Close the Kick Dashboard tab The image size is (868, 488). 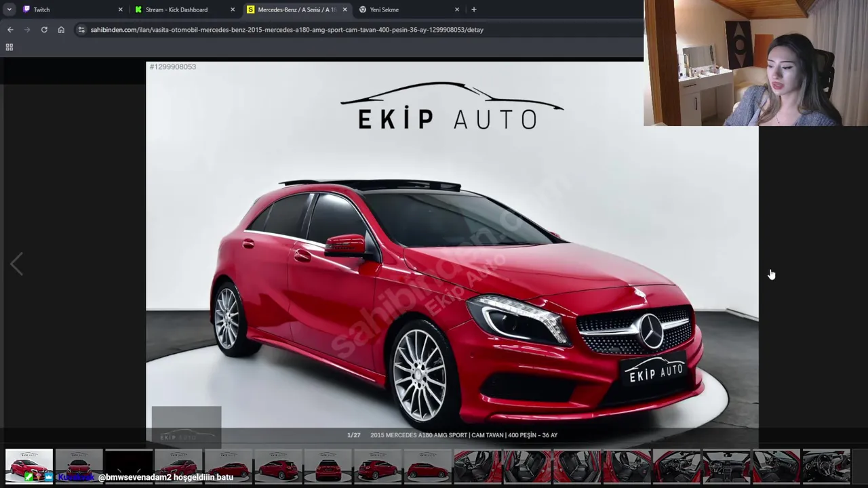pos(233,9)
